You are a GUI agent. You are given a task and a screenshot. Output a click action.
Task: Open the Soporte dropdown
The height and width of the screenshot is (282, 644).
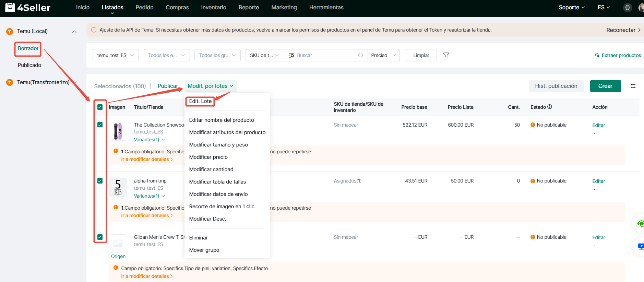point(572,8)
